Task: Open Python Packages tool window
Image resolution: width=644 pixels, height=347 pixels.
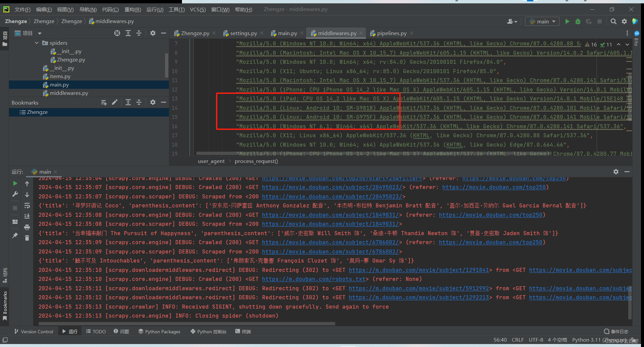Action: (x=159, y=331)
